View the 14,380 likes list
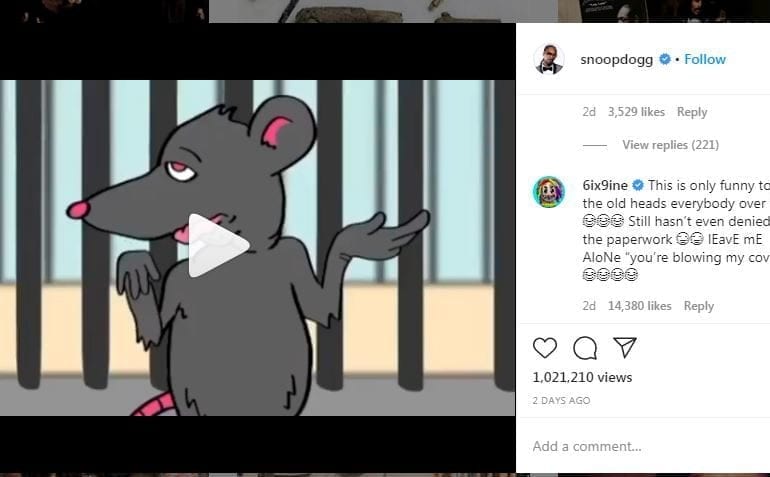770x477 pixels. tap(639, 306)
